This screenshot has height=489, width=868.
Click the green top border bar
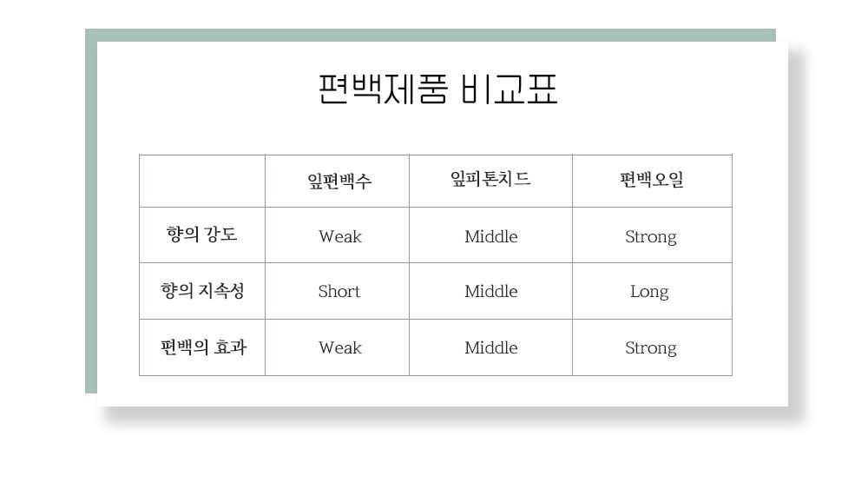(431, 35)
